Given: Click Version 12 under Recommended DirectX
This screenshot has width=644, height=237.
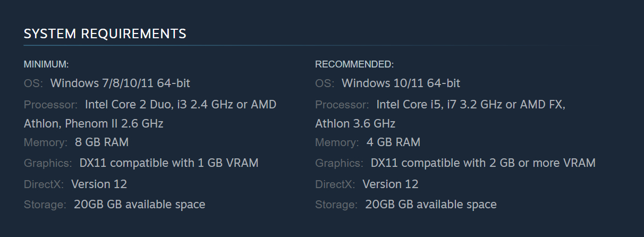Looking at the screenshot, I should pyautogui.click(x=391, y=184).
